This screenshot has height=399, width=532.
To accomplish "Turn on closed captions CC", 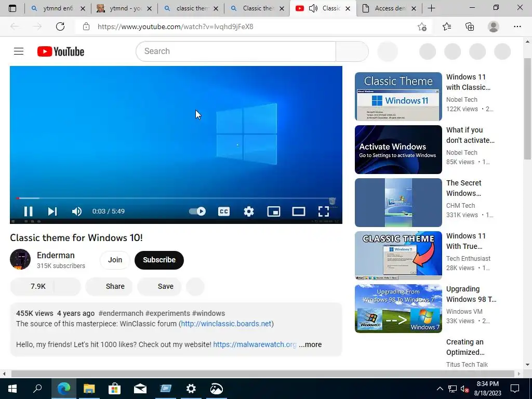I will 223,211.
